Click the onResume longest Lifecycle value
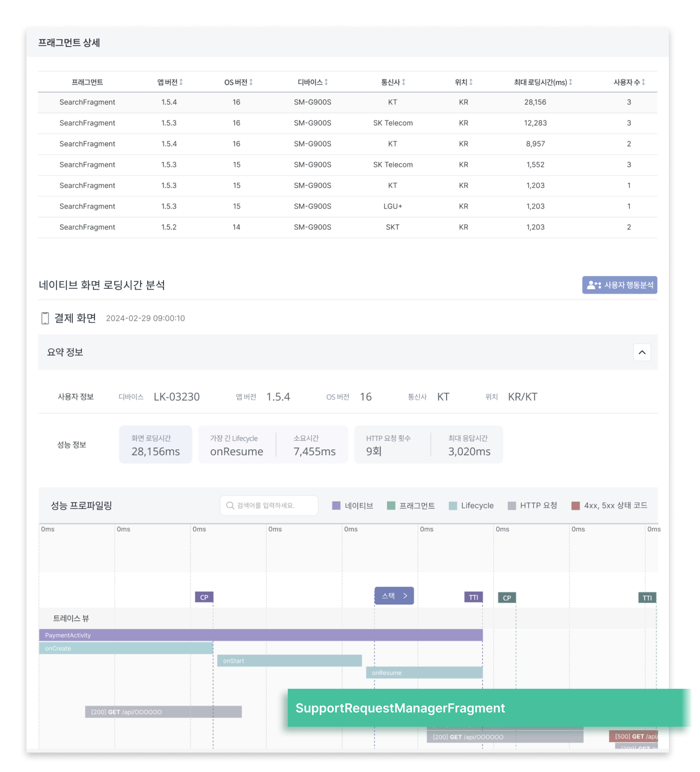Viewport: 700px width, 772px height. tap(236, 451)
